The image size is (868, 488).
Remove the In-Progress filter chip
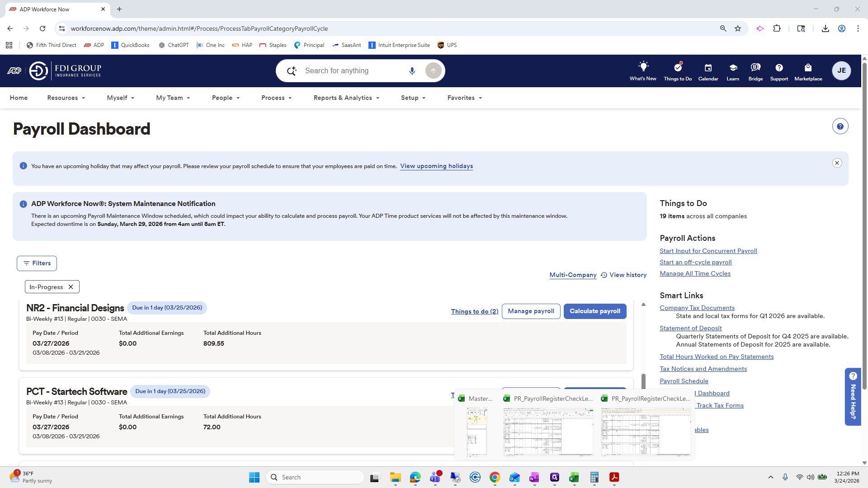71,287
